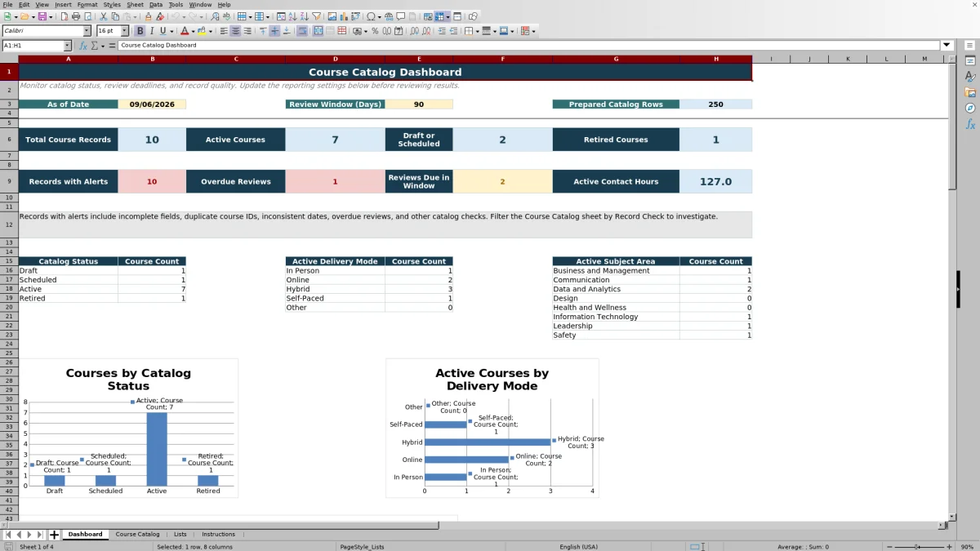Open Find and Replace magnifier icon
The image size is (980, 551).
point(214,16)
